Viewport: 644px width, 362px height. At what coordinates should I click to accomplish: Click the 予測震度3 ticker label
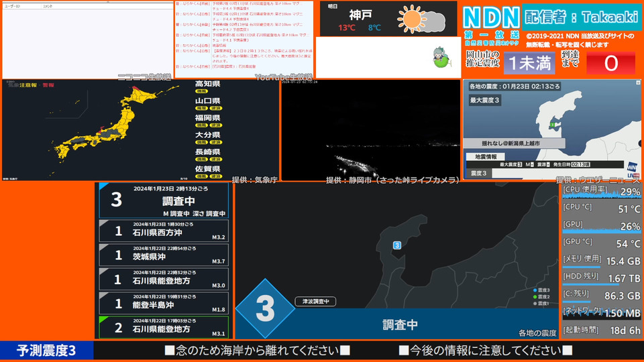(46, 351)
